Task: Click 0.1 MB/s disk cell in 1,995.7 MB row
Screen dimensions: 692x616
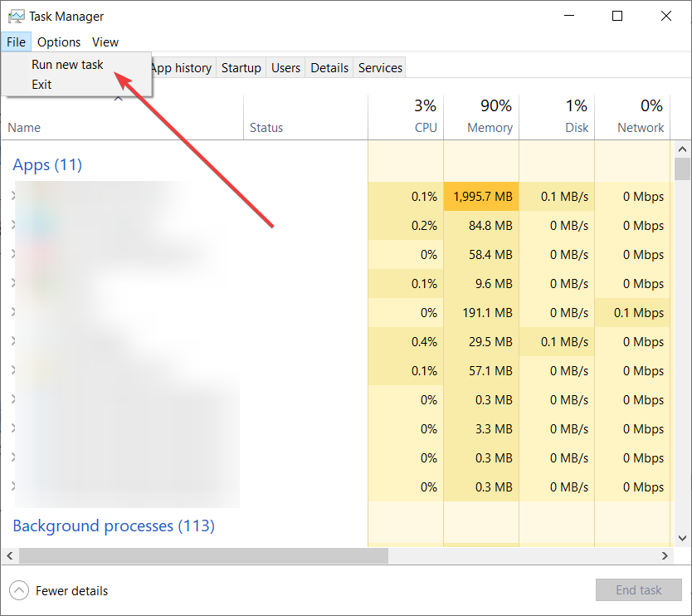Action: coord(557,197)
